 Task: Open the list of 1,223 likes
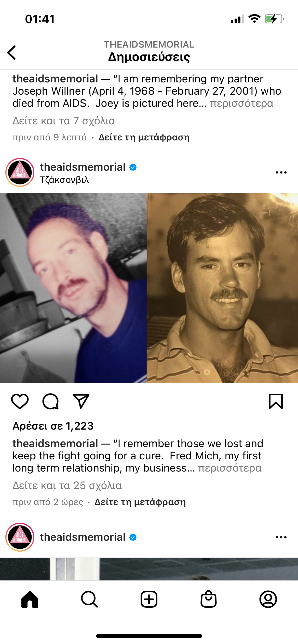(x=53, y=426)
